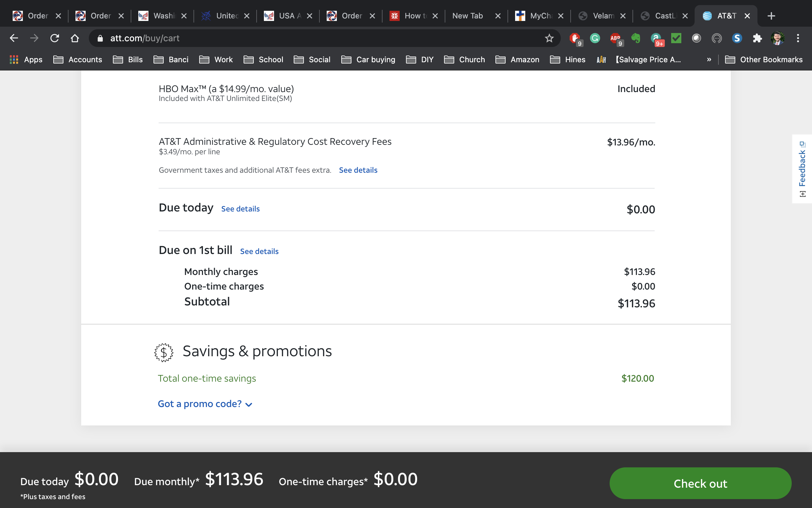Select the $113.96 Subtotal amount

click(636, 304)
